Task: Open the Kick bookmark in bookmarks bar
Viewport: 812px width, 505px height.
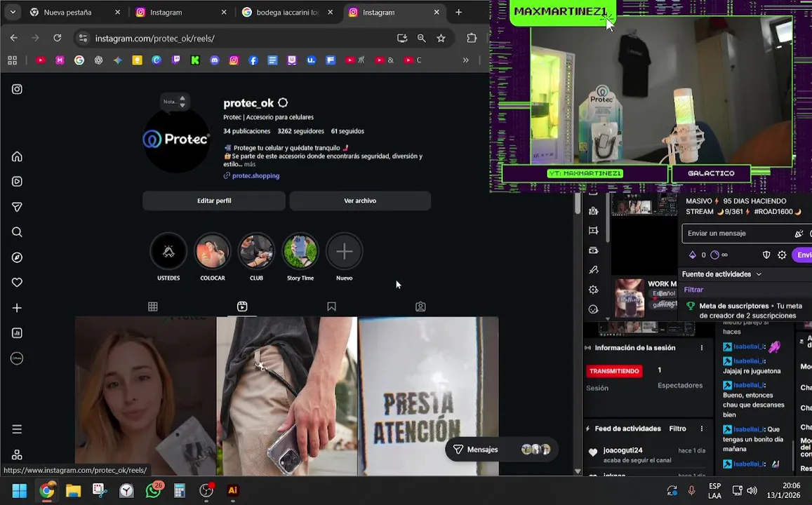Action: tap(195, 60)
